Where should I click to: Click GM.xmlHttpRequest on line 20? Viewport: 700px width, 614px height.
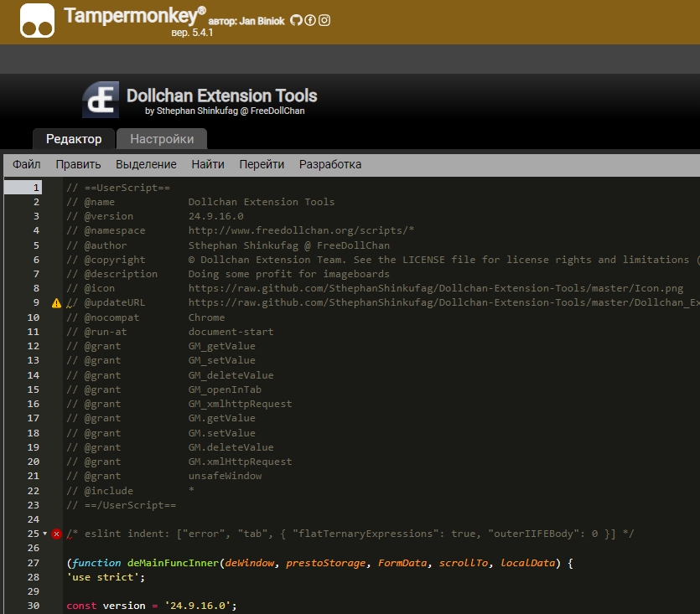click(x=240, y=462)
